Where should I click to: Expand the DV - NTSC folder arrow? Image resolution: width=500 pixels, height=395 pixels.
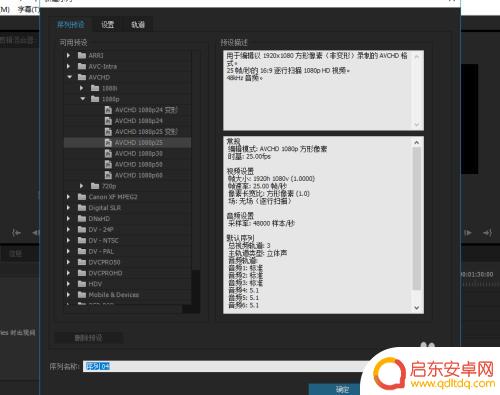pyautogui.click(x=68, y=240)
